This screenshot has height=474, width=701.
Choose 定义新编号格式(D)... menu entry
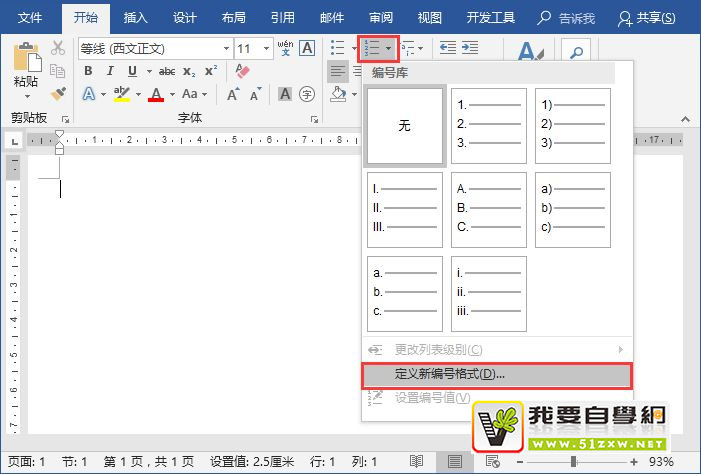coord(497,374)
